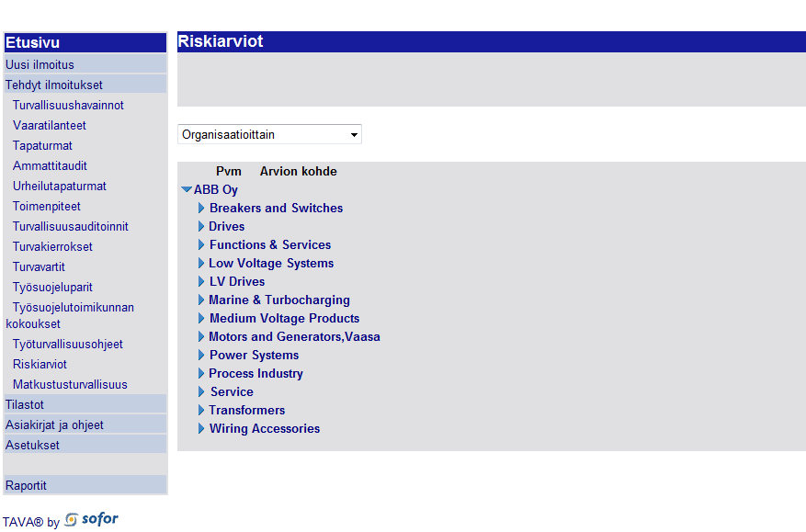806x532 pixels.
Task: Open Vaaratilanteet link
Action: (50, 125)
